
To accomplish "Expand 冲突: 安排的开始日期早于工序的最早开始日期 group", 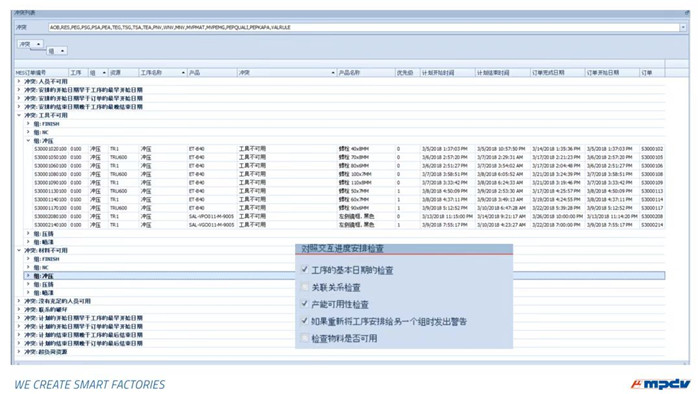I will tap(19, 90).
